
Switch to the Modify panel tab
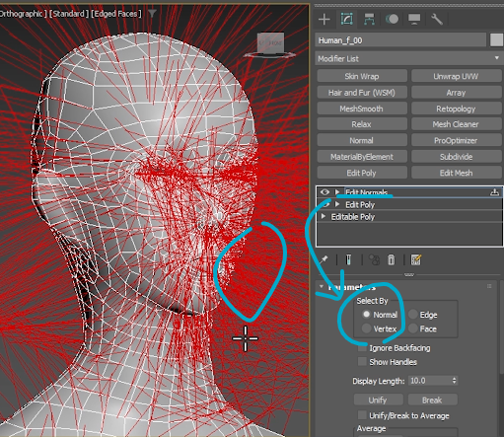[347, 19]
